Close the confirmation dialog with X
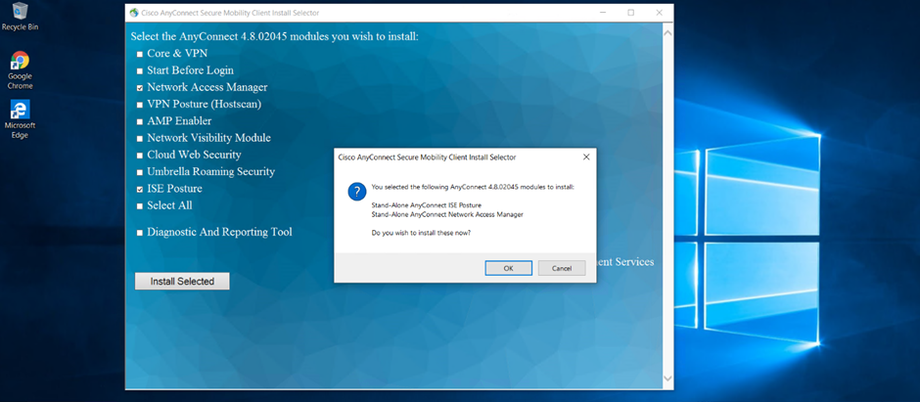Image resolution: width=920 pixels, height=402 pixels. (x=586, y=157)
